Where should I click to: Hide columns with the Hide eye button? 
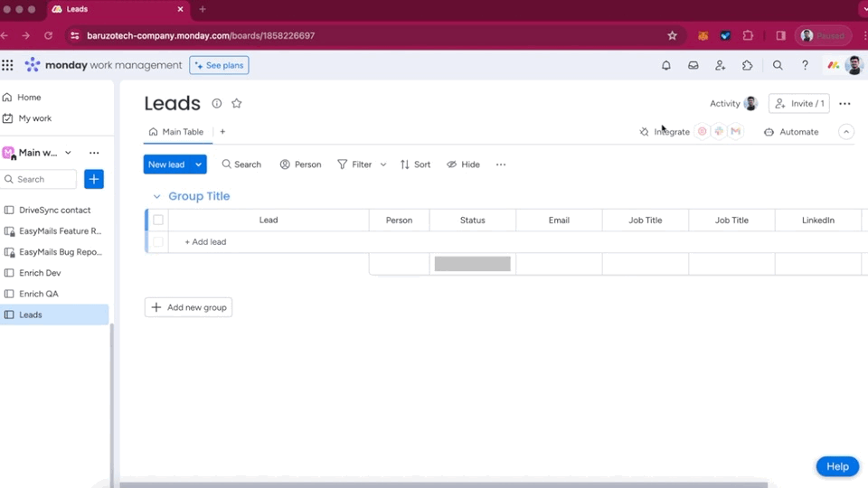463,164
